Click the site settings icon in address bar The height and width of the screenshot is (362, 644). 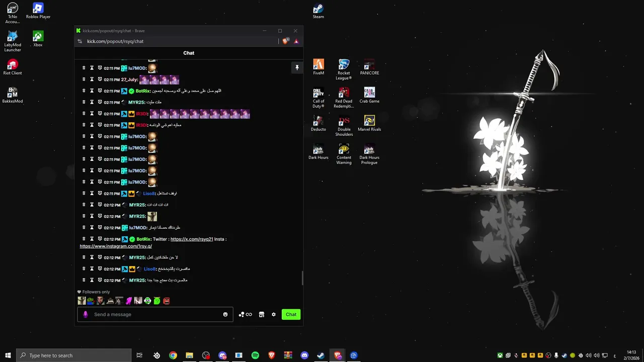[x=79, y=41]
